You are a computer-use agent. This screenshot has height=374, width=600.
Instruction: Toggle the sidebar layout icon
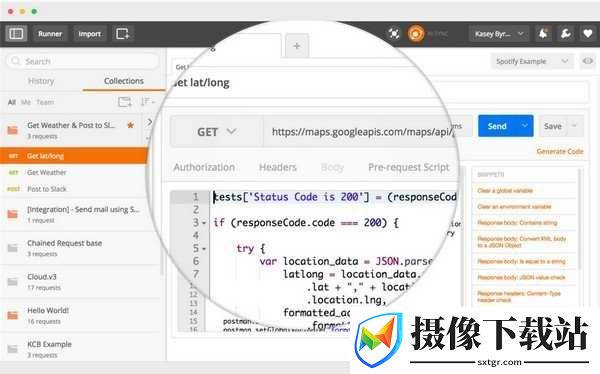(x=16, y=34)
